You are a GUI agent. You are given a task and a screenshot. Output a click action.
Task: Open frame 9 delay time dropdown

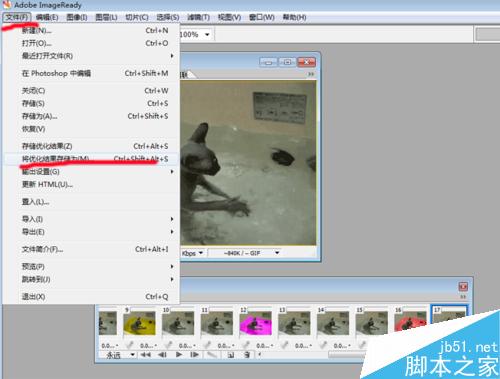148,346
